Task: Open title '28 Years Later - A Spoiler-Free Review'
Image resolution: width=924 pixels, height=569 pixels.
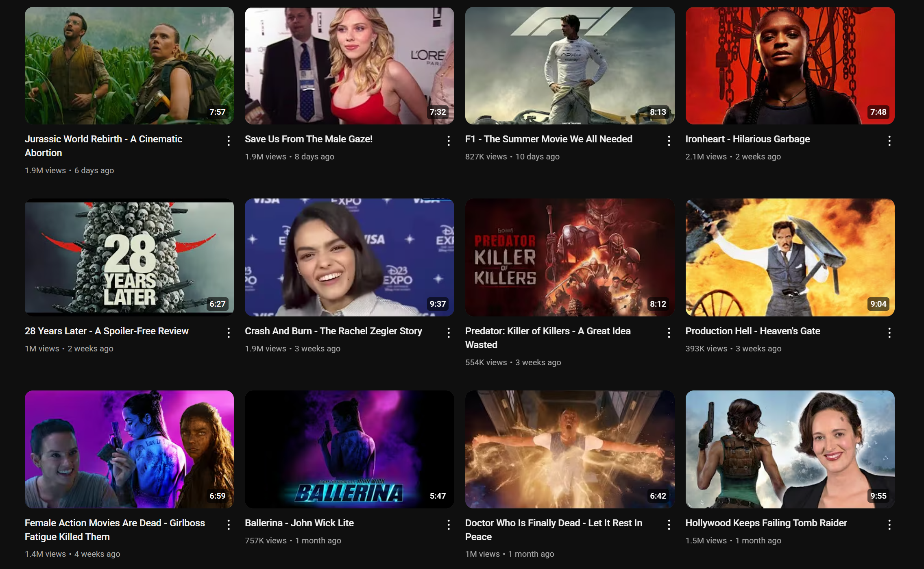Action: tap(107, 331)
